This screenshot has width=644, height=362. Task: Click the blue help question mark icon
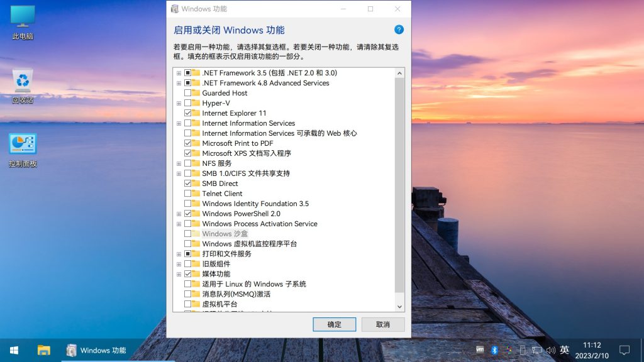click(x=399, y=30)
